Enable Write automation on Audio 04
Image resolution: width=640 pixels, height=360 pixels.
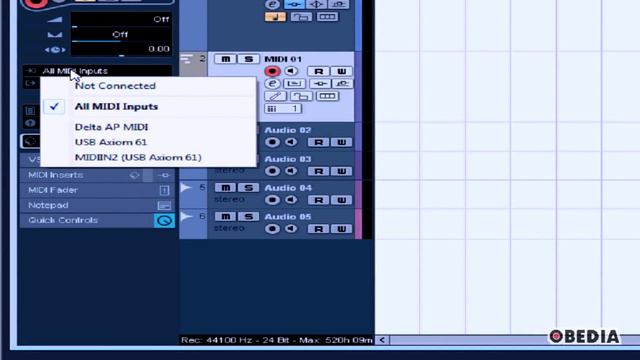click(342, 200)
